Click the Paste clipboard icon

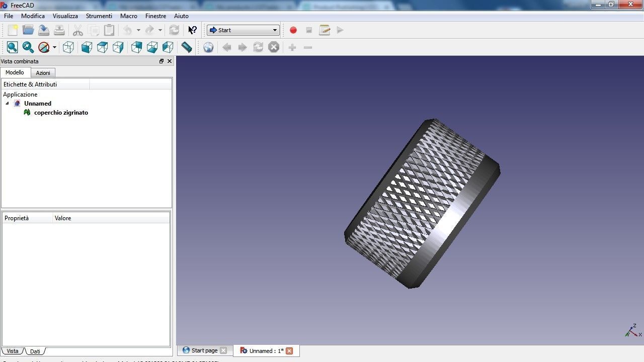pyautogui.click(x=109, y=30)
